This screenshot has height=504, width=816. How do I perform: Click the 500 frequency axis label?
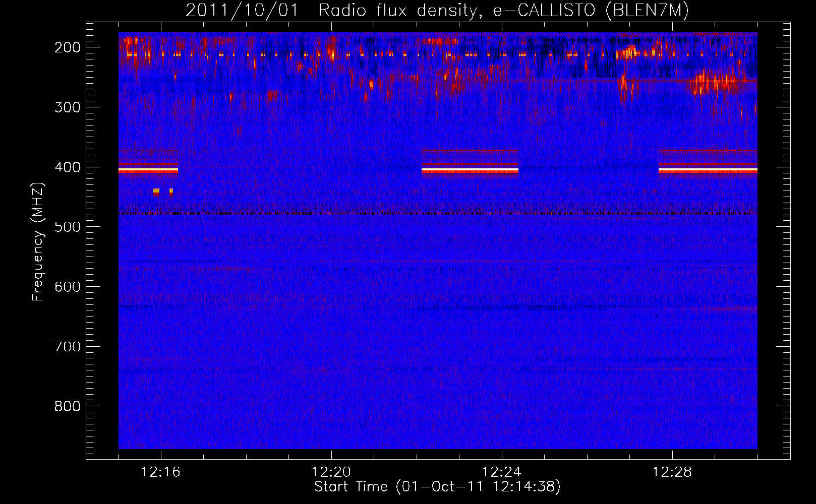click(68, 227)
